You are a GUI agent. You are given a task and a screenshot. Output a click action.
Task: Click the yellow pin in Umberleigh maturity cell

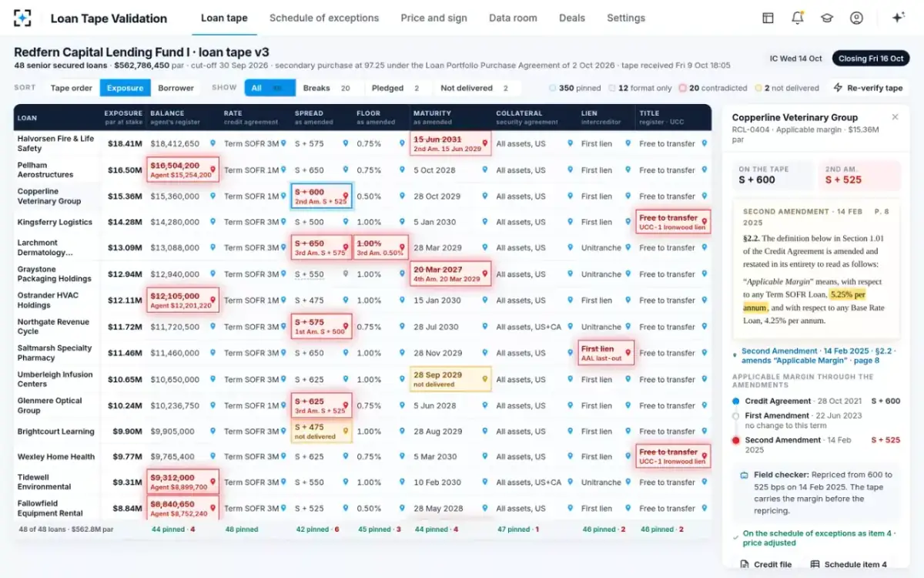pyautogui.click(x=484, y=379)
